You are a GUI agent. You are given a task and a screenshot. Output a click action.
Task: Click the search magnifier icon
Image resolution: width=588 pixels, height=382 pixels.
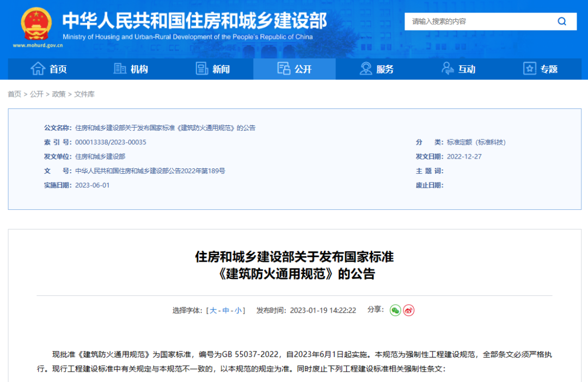(562, 21)
